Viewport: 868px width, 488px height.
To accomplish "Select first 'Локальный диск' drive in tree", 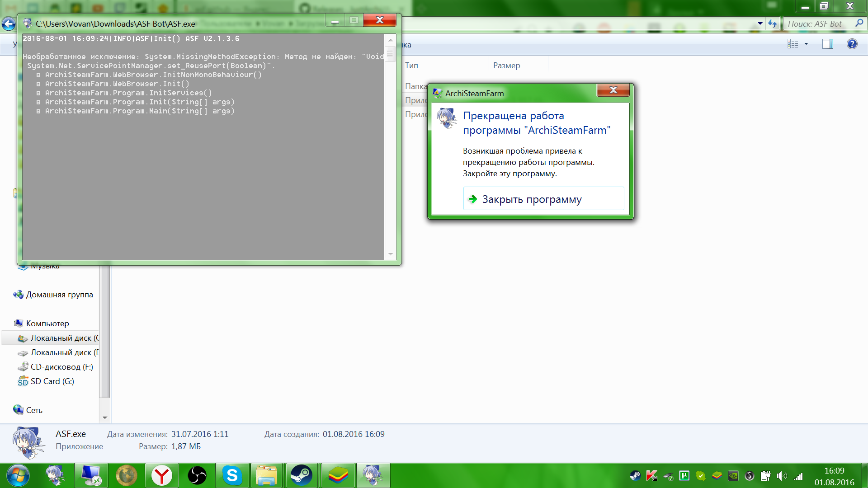I will pos(57,338).
